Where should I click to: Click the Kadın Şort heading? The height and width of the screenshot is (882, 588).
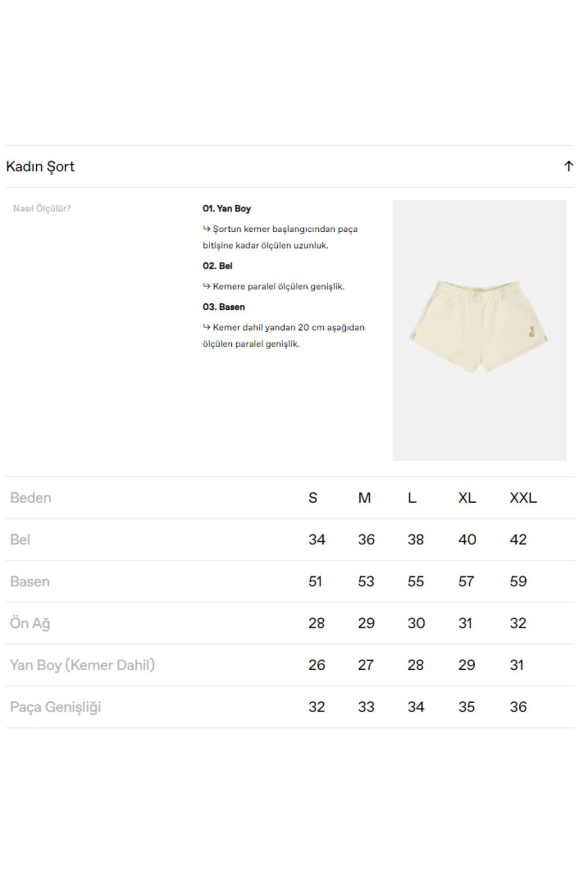tap(40, 167)
